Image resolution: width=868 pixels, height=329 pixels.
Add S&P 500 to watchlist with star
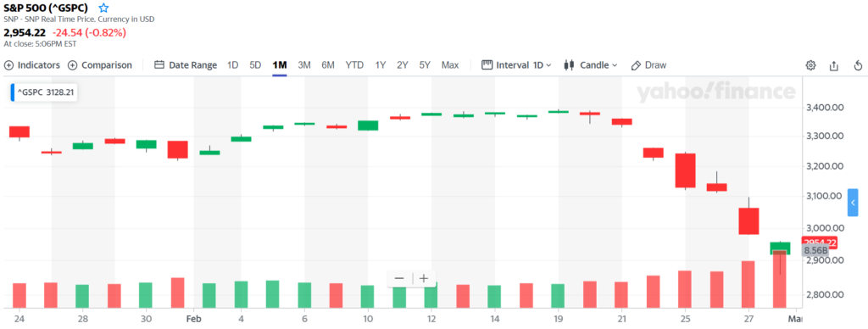tap(103, 8)
